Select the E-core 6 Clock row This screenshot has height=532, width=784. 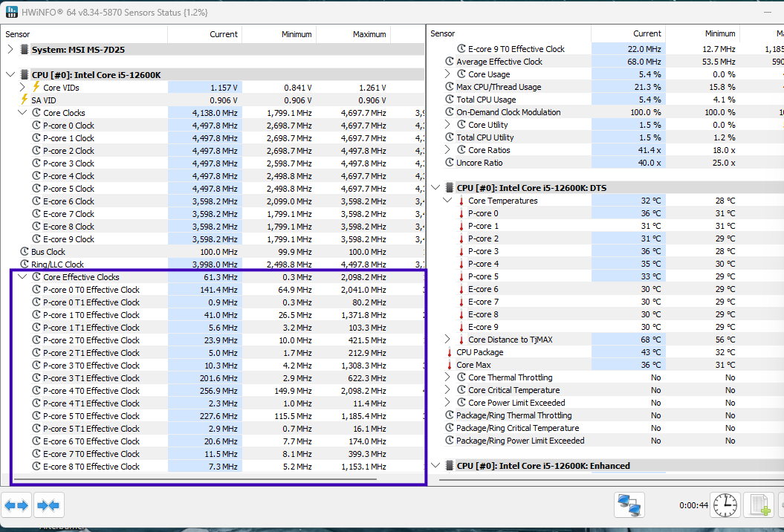click(x=212, y=201)
